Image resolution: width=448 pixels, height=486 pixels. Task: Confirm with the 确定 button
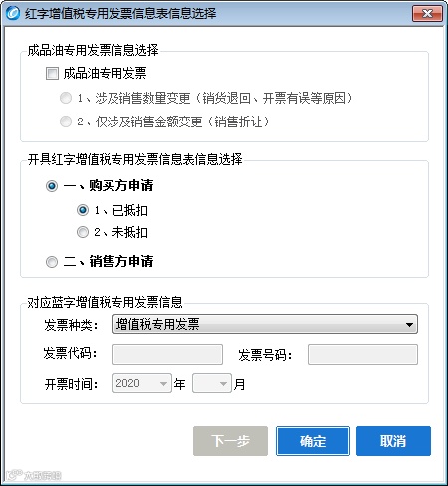click(313, 441)
